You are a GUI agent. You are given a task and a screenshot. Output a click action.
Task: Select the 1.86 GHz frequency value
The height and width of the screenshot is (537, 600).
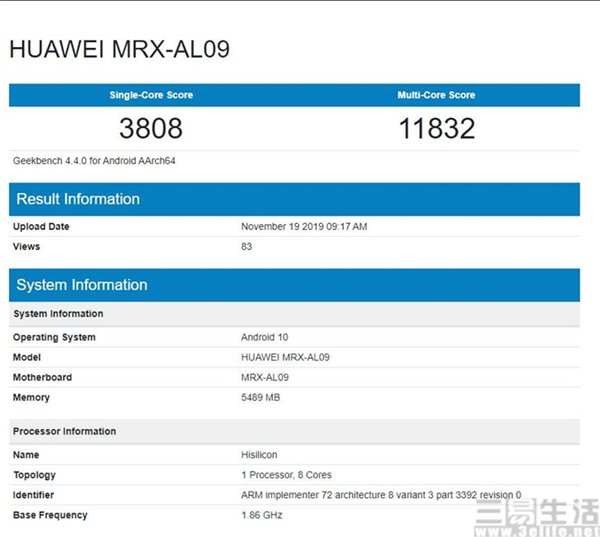click(x=262, y=515)
